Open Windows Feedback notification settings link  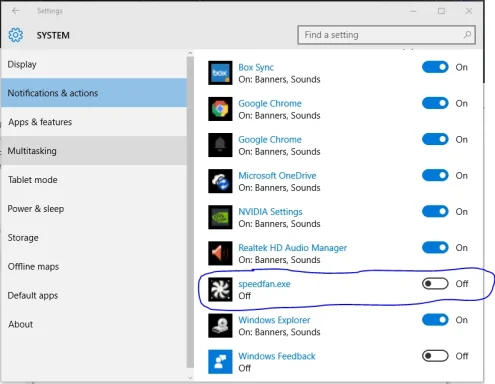point(277,356)
